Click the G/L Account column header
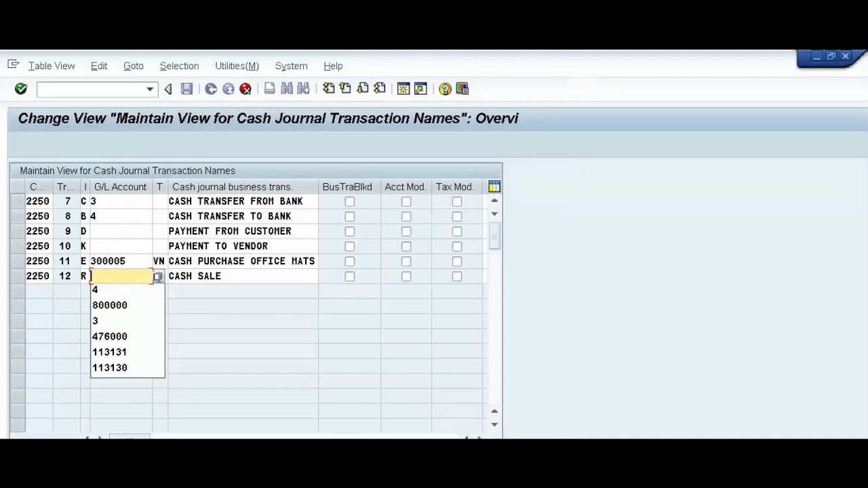The image size is (868, 488). click(120, 187)
